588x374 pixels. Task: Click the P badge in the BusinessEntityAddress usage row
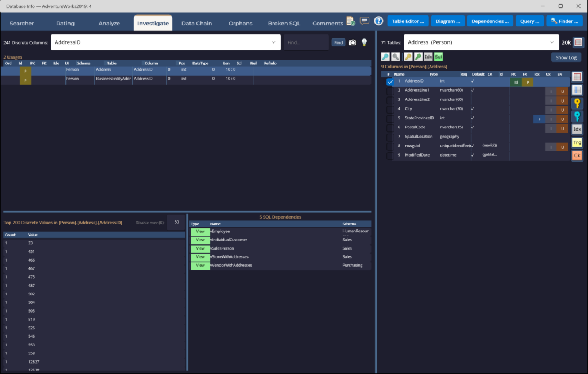pyautogui.click(x=25, y=80)
